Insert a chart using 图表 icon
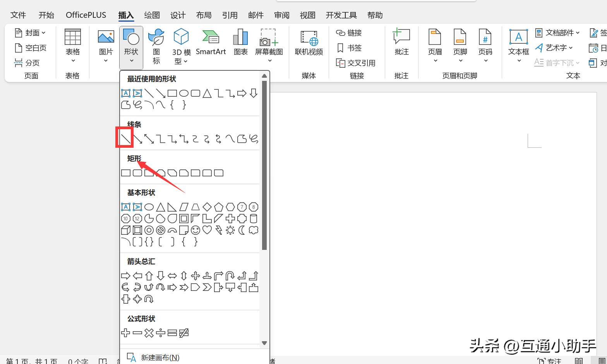Screen dimensions: 607x364 pos(240,43)
